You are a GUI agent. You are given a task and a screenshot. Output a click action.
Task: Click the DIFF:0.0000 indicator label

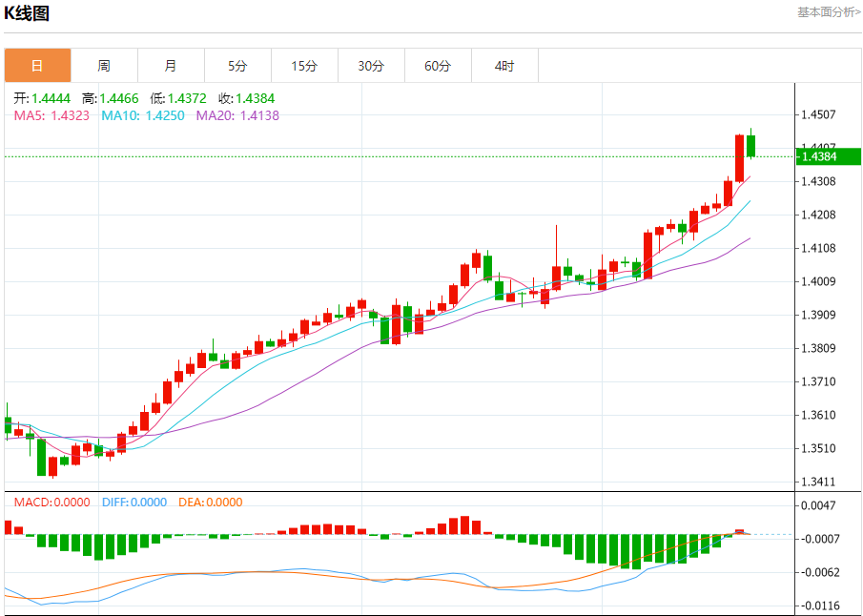[134, 502]
